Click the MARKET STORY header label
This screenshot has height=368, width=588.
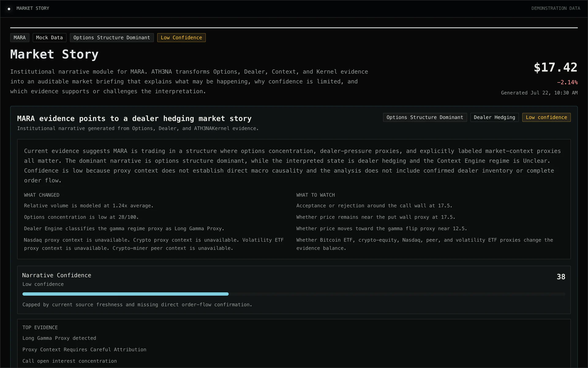point(33,8)
